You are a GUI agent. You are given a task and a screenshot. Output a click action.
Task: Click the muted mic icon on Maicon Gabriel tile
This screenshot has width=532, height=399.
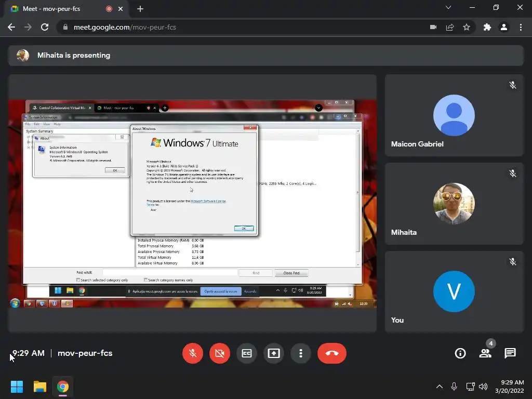tap(513, 85)
